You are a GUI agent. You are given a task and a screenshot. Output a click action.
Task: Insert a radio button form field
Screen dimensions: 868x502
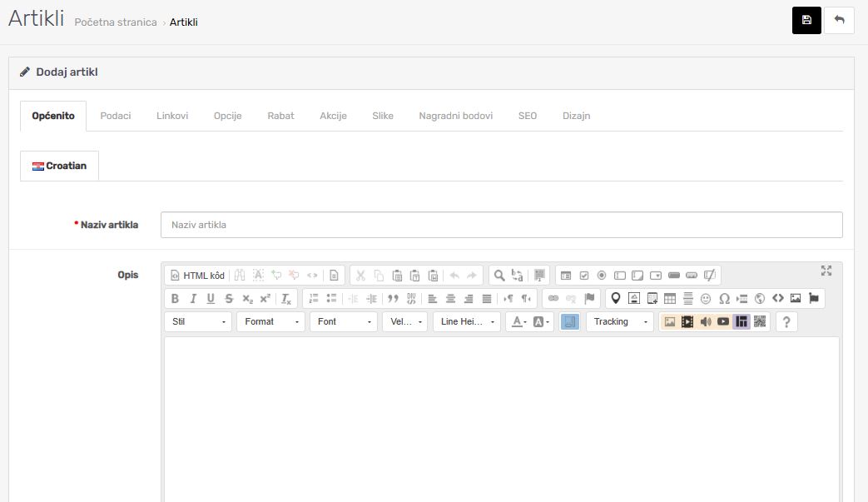tap(602, 275)
